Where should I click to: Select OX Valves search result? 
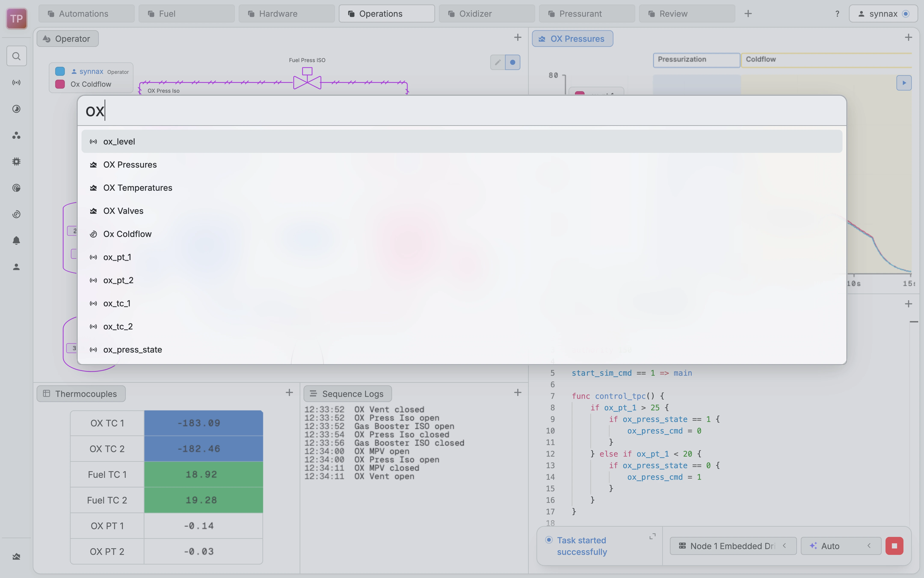462,211
